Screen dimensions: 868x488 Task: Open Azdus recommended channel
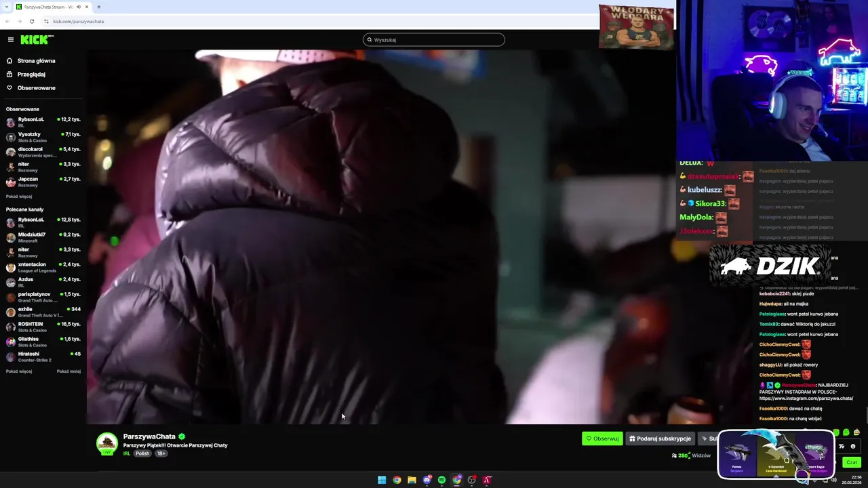pyautogui.click(x=43, y=282)
